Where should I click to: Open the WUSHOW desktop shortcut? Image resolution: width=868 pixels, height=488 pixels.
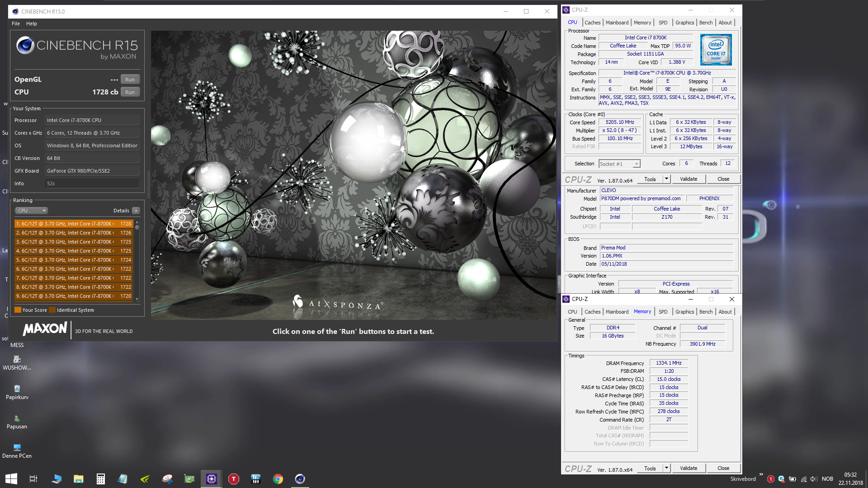(17, 363)
